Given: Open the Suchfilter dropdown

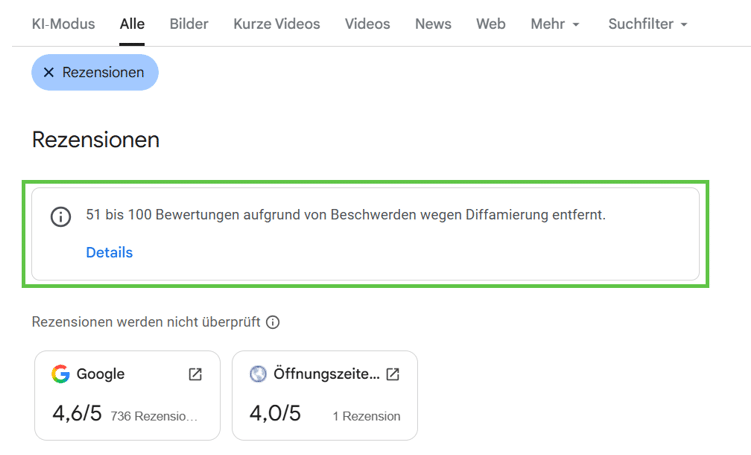Looking at the screenshot, I should 648,24.
